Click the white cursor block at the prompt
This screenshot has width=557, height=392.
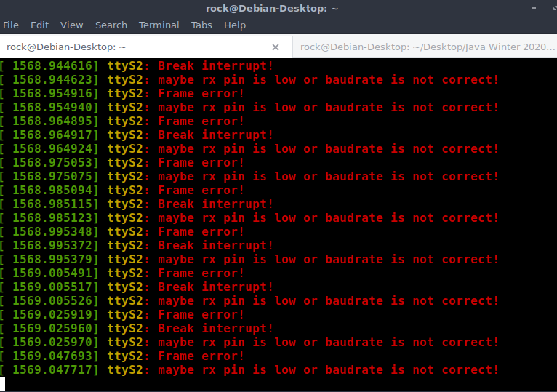click(x=3, y=383)
